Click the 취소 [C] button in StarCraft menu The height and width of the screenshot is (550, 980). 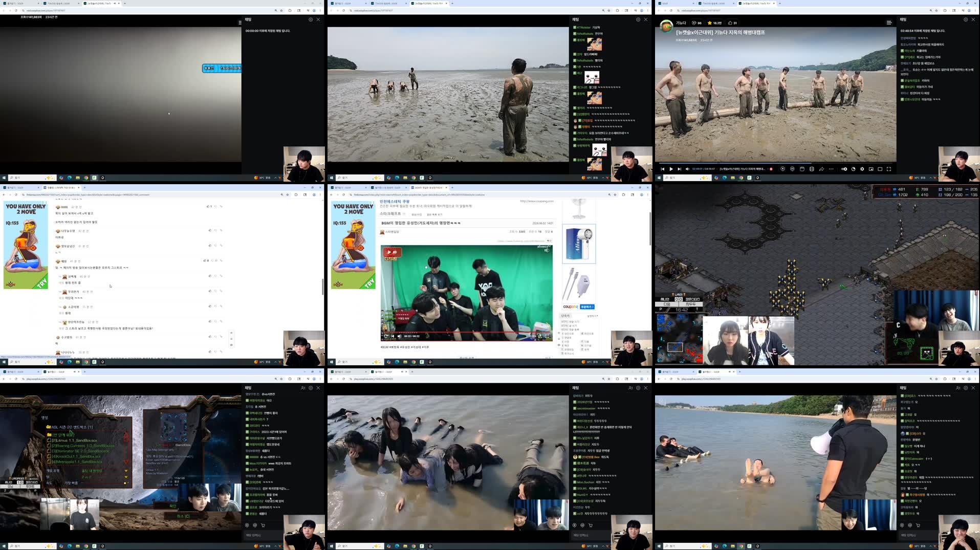click(183, 516)
